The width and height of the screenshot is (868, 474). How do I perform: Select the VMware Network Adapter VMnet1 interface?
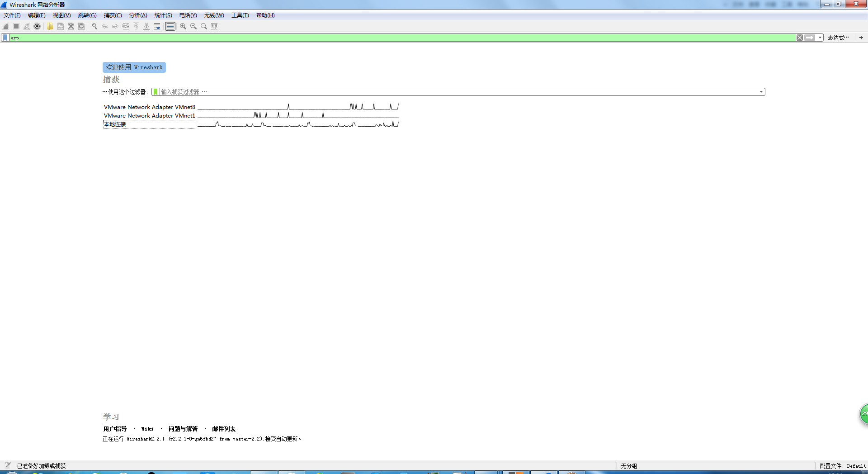click(150, 116)
